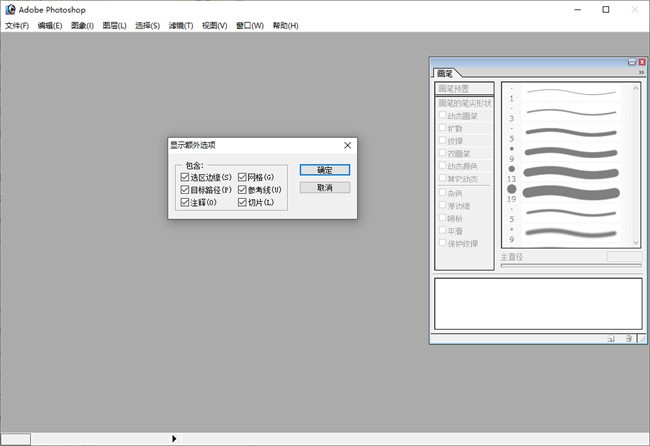Minimize the 画笔 palette window
Screen dimensions: 650x446
(x=632, y=62)
